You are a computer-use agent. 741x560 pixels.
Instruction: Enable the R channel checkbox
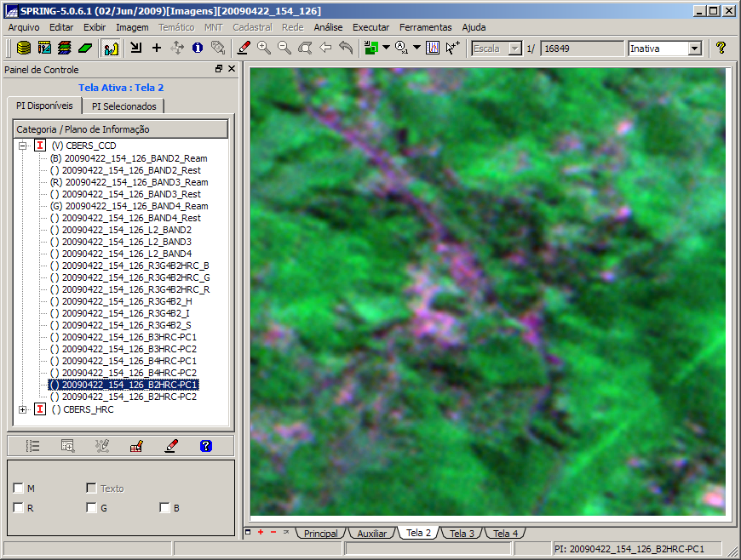click(x=19, y=508)
